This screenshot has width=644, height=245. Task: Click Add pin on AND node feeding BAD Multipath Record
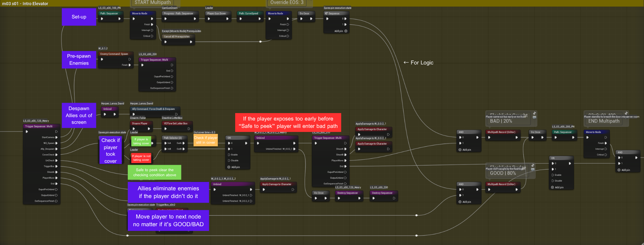[465, 150]
